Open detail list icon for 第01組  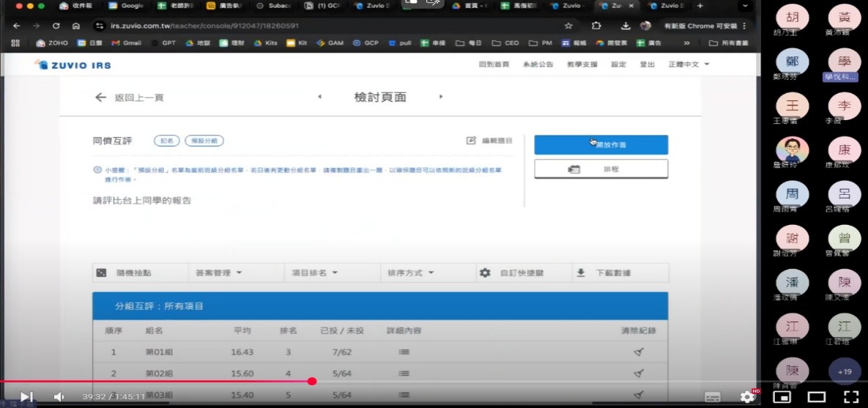[404, 352]
